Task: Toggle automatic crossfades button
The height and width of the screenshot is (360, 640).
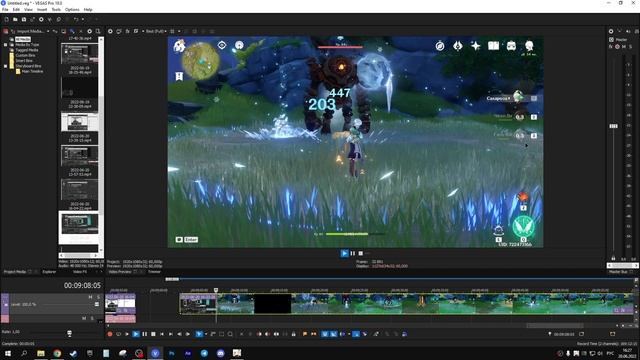Action: click(x=333, y=334)
